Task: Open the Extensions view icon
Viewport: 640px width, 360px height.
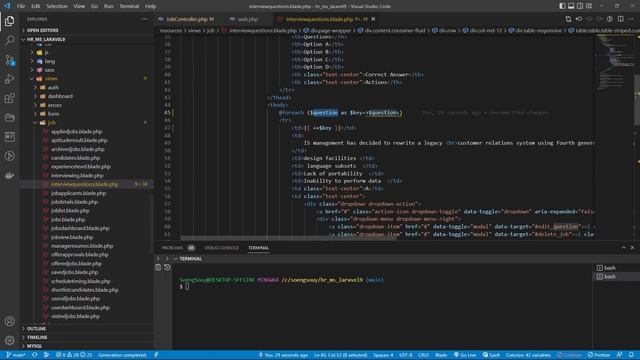Action: pyautogui.click(x=9, y=98)
